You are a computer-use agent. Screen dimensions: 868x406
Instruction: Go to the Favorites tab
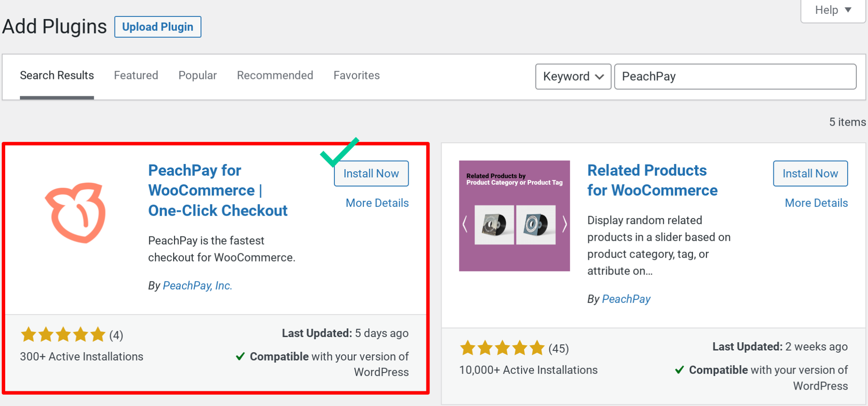coord(356,75)
